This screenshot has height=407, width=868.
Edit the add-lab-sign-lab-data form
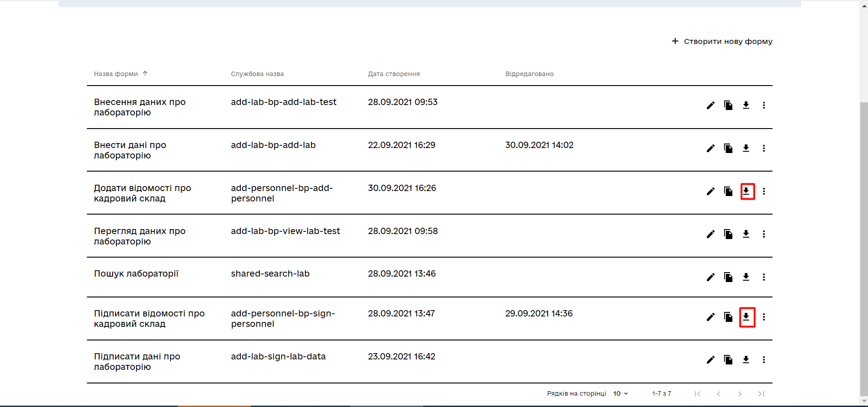pyautogui.click(x=711, y=360)
